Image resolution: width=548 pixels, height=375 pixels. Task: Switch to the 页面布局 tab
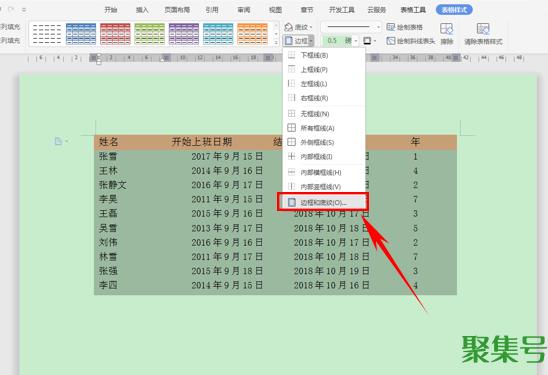click(177, 10)
